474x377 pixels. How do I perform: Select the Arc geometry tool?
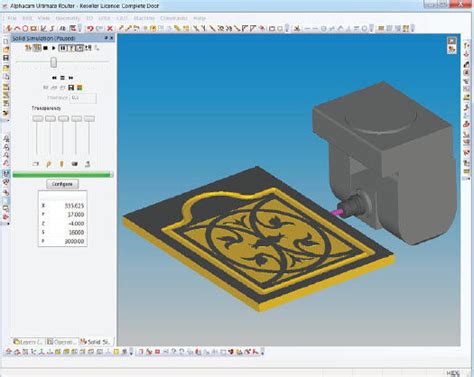click(x=17, y=29)
